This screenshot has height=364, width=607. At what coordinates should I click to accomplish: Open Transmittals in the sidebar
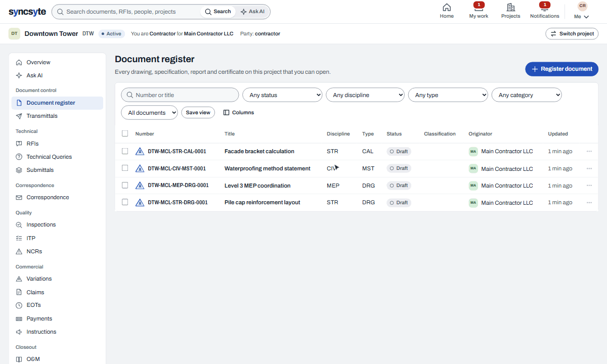point(57,116)
